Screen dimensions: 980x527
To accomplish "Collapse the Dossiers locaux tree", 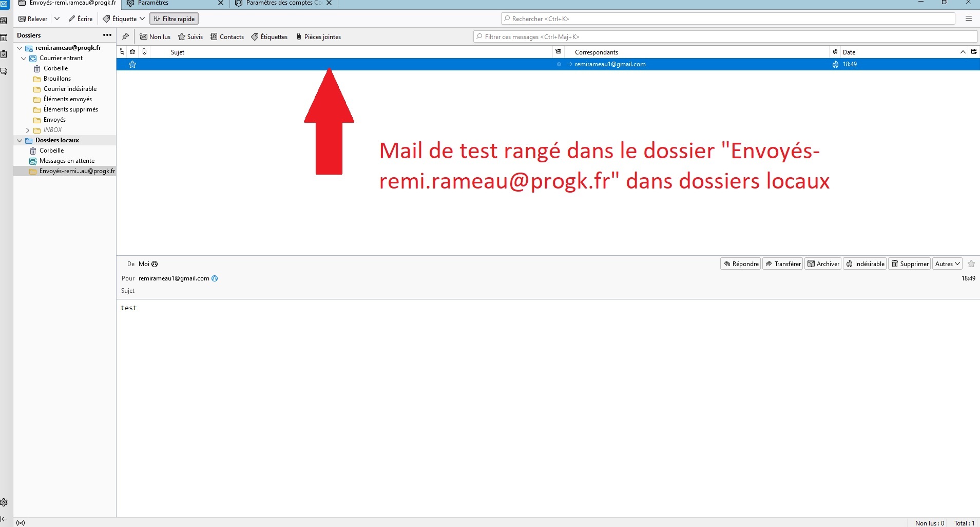I will coord(20,141).
